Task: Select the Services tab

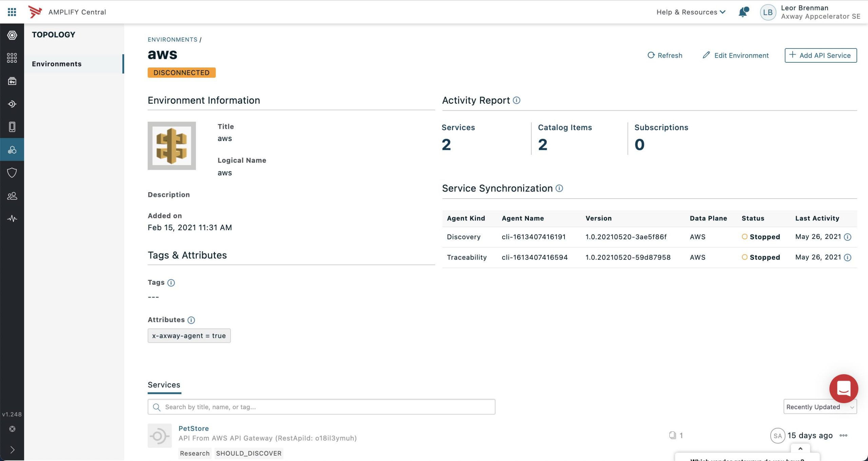Action: [x=164, y=385]
